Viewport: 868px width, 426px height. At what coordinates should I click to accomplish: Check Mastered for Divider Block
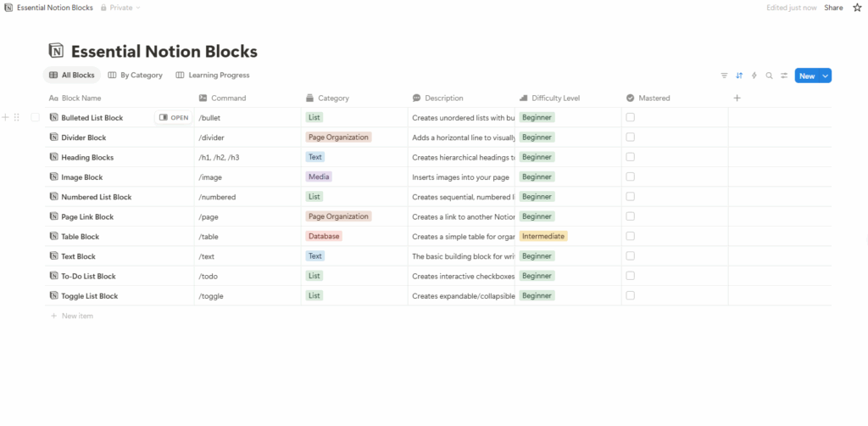tap(630, 137)
